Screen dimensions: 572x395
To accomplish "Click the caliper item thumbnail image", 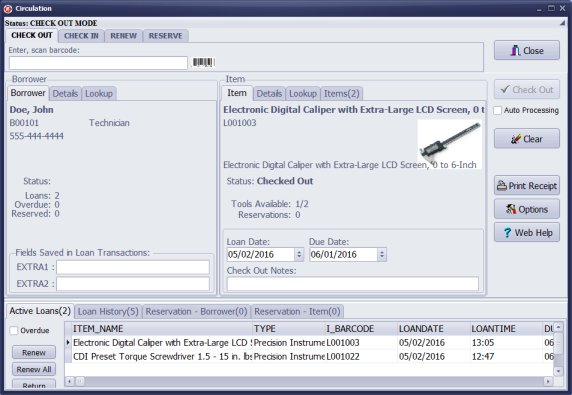I will pos(449,144).
